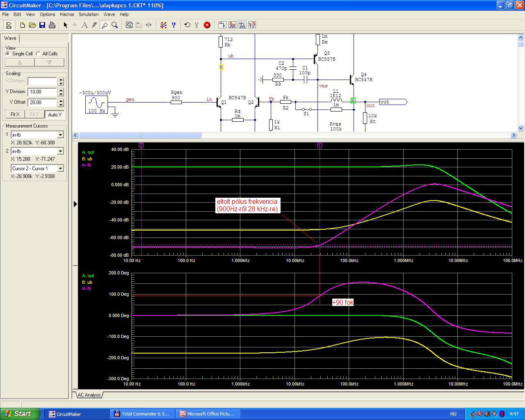Click the 100 Hz signal generator
The width and height of the screenshot is (525, 420).
(97, 104)
